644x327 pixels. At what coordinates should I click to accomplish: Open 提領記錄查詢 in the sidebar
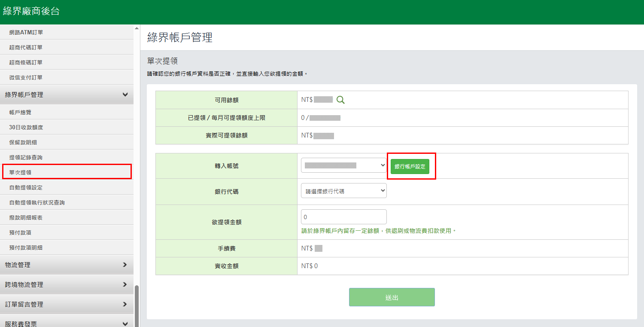tap(67, 157)
